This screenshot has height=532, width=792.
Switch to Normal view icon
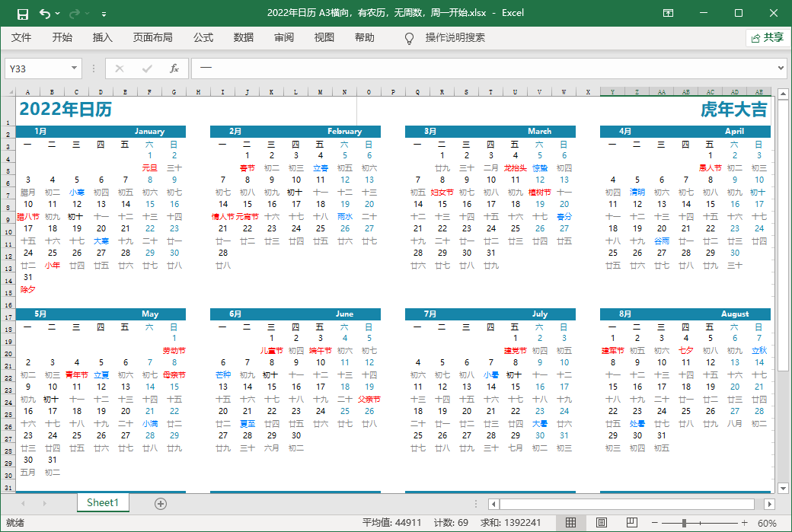(x=570, y=523)
